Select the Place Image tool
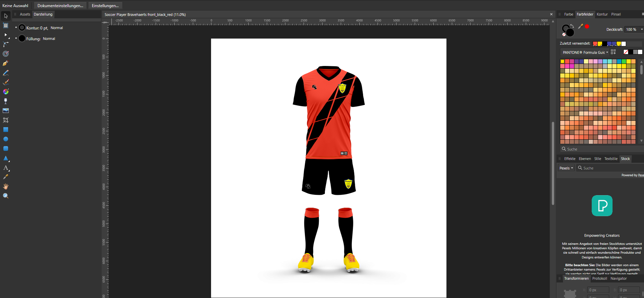This screenshot has width=644, height=298. pos(6,111)
